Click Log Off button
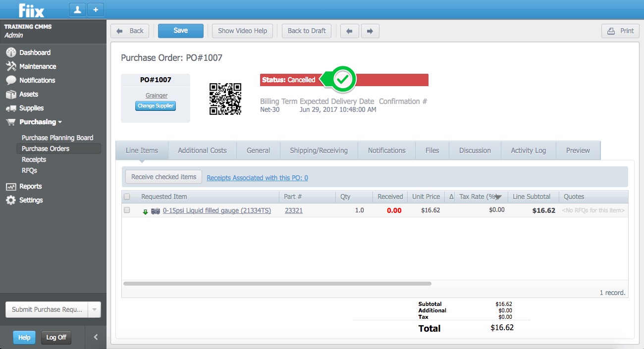Viewport: 644px width, 349px height. [x=56, y=338]
